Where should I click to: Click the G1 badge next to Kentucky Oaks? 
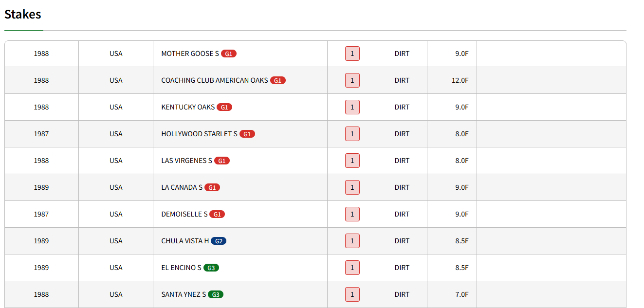click(x=224, y=107)
